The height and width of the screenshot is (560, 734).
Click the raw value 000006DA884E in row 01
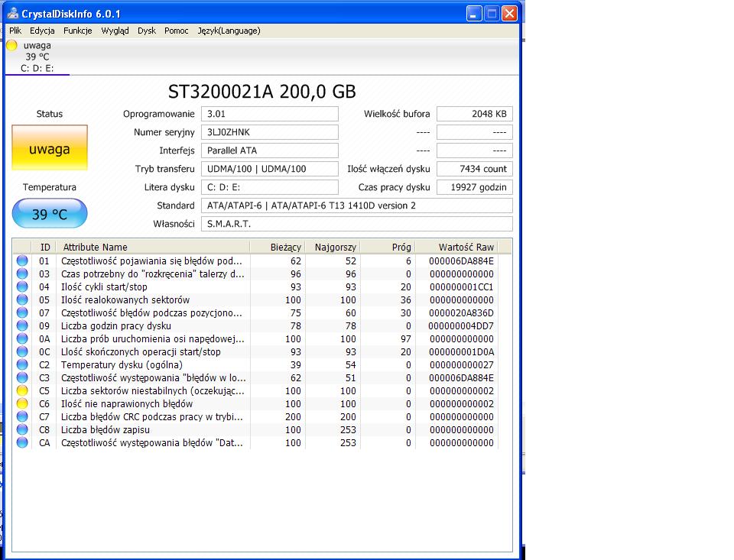coord(461,261)
